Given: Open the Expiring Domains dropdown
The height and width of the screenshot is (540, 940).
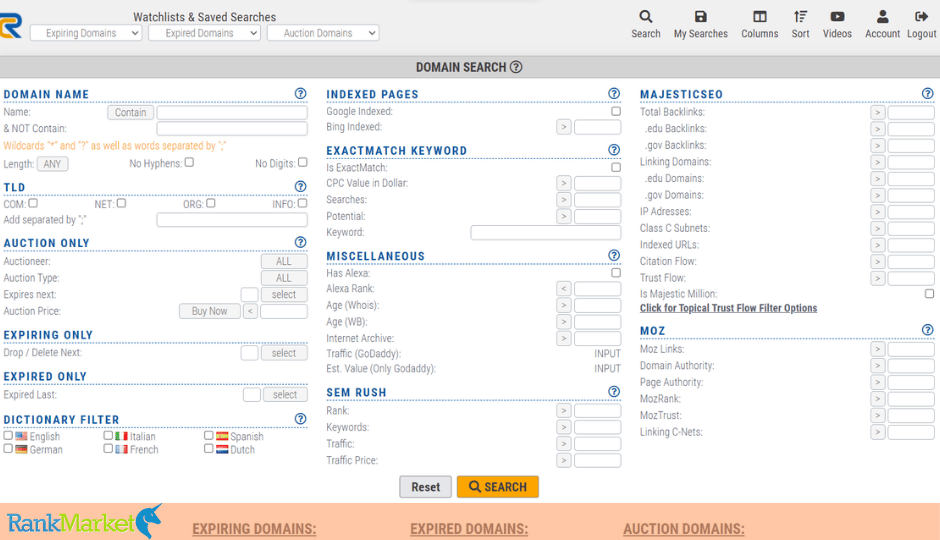Looking at the screenshot, I should tap(86, 33).
